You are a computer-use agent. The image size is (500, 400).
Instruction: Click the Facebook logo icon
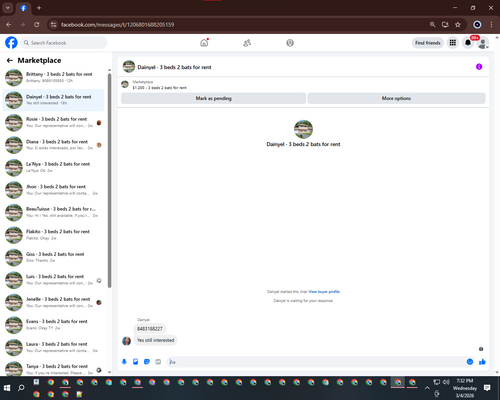(x=11, y=43)
